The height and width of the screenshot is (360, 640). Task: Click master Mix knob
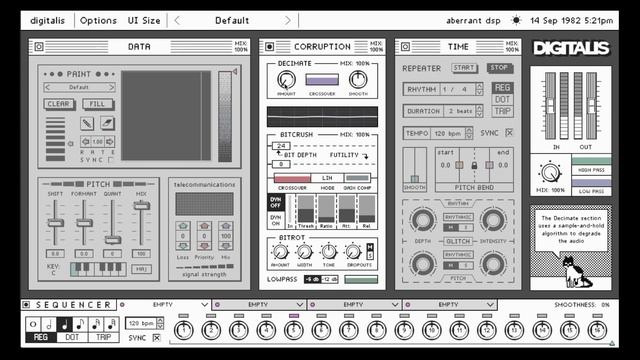pos(550,173)
